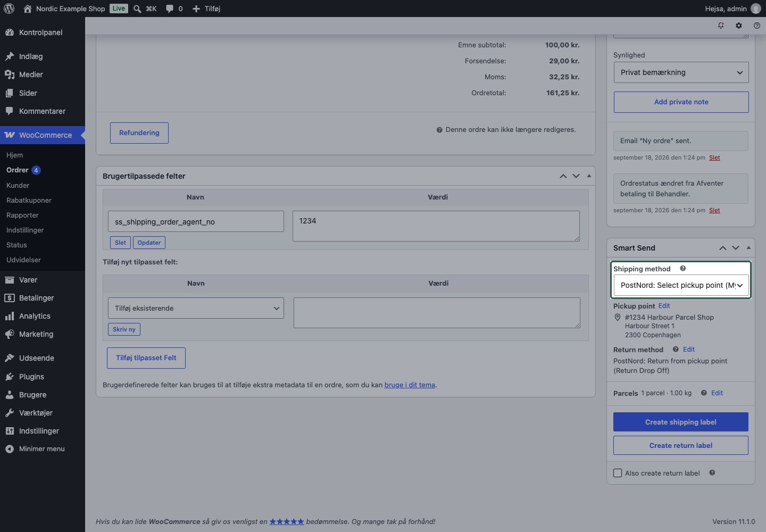Open the Plugins menu item
Screen dimensions: 766x532
pos(43,377)
